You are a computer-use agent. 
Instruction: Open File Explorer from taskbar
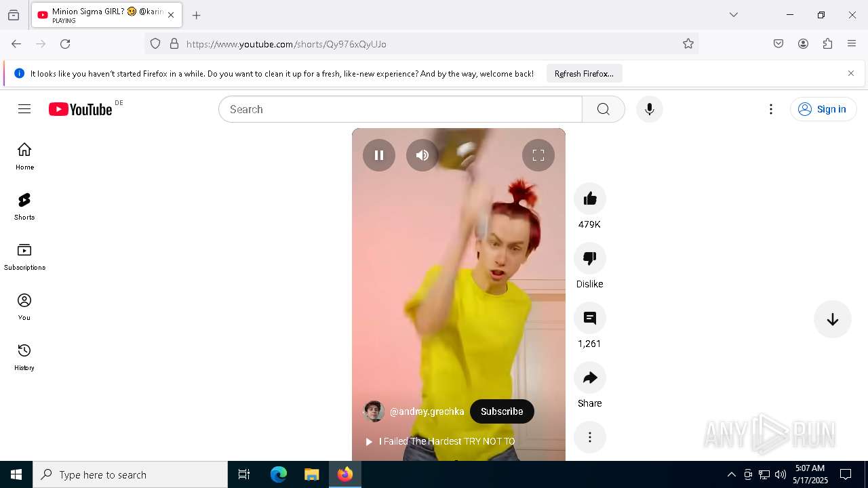pyautogui.click(x=311, y=474)
